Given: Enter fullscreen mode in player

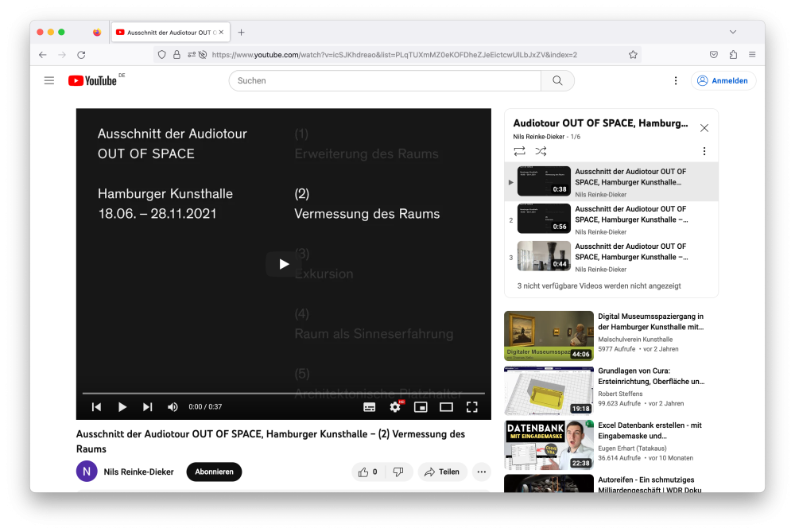Looking at the screenshot, I should tap(471, 406).
